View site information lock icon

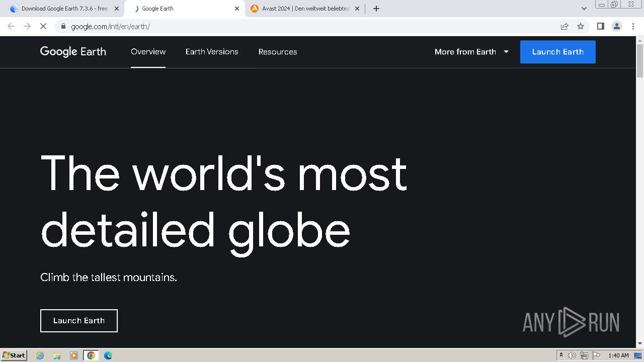(63, 26)
